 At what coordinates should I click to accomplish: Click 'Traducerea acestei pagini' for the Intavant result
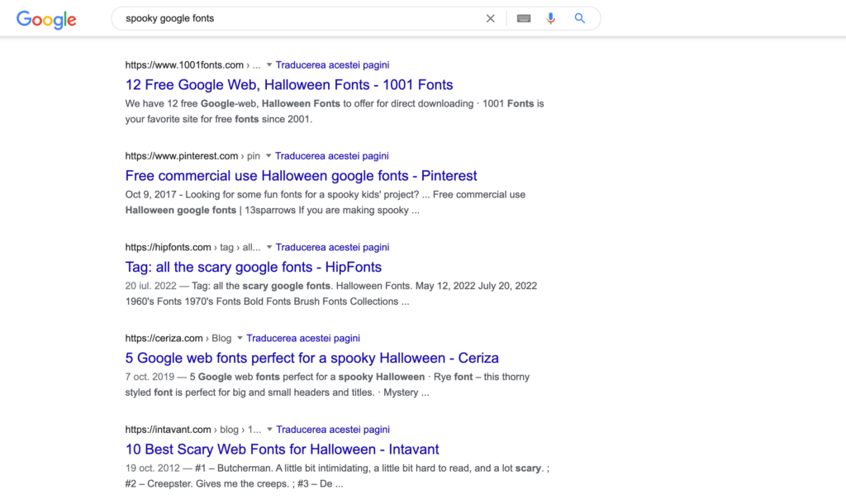(x=333, y=430)
